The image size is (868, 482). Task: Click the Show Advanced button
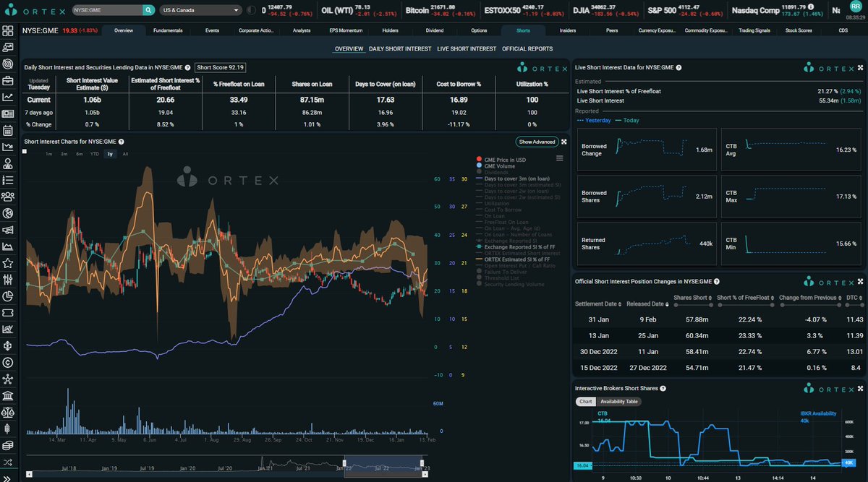coord(537,142)
